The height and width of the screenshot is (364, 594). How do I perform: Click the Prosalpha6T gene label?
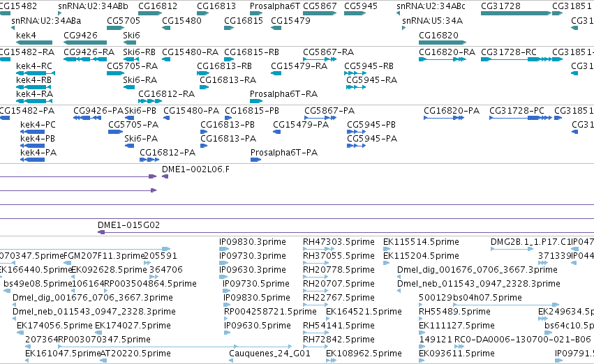(x=274, y=6)
